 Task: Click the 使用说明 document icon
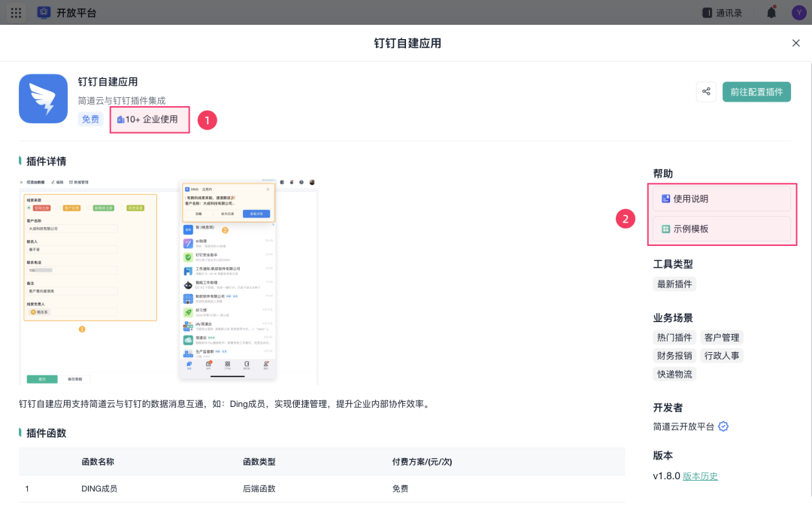coord(666,199)
